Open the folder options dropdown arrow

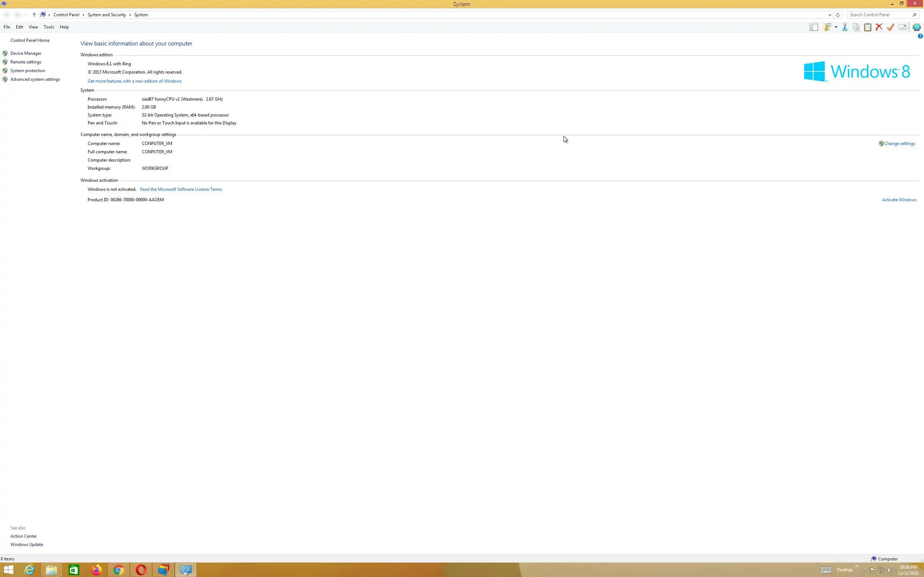tap(836, 27)
